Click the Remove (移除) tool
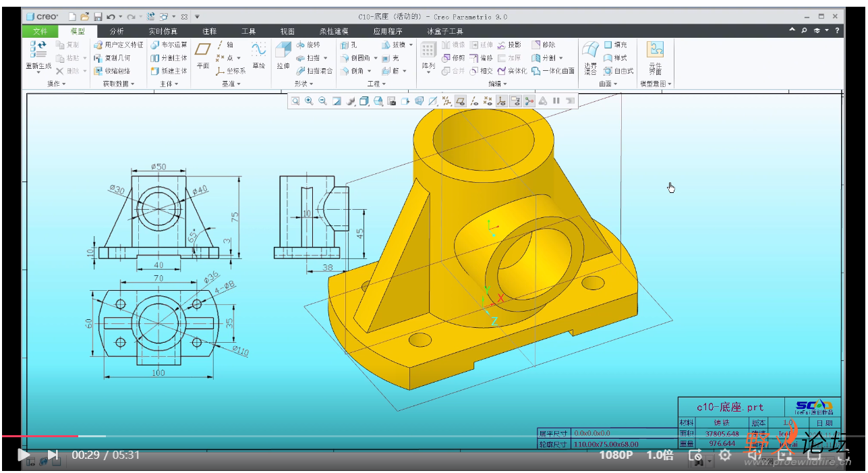The height and width of the screenshot is (473, 868). [x=544, y=45]
